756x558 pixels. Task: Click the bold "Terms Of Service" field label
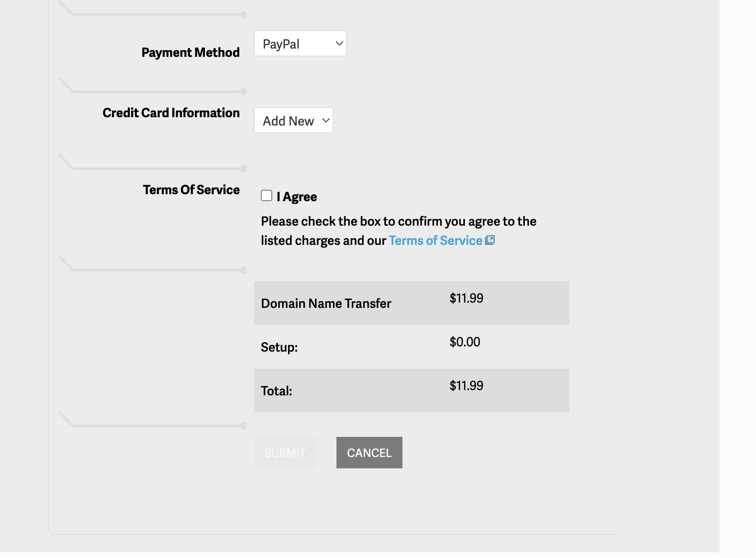coord(191,190)
